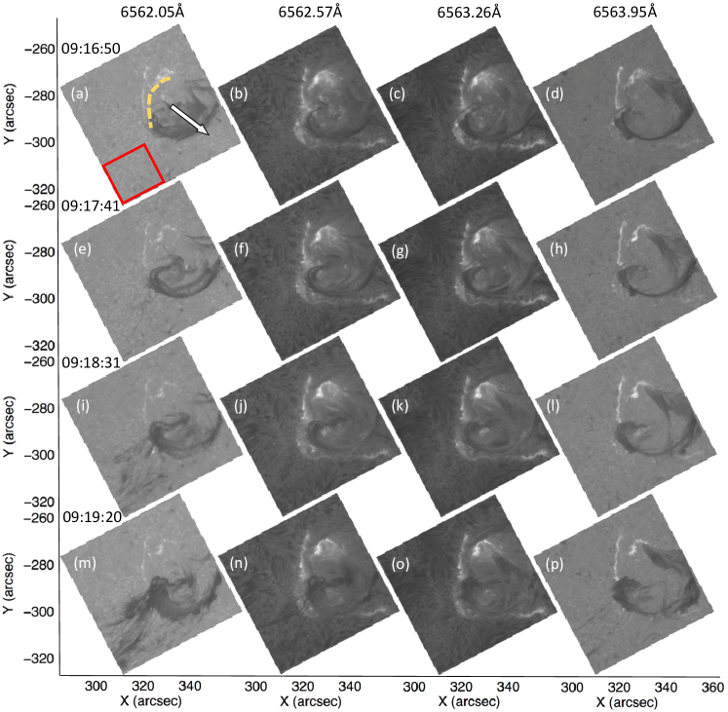728x712 pixels.
Task: Click the 6563.95Å column header
Action: point(625,12)
